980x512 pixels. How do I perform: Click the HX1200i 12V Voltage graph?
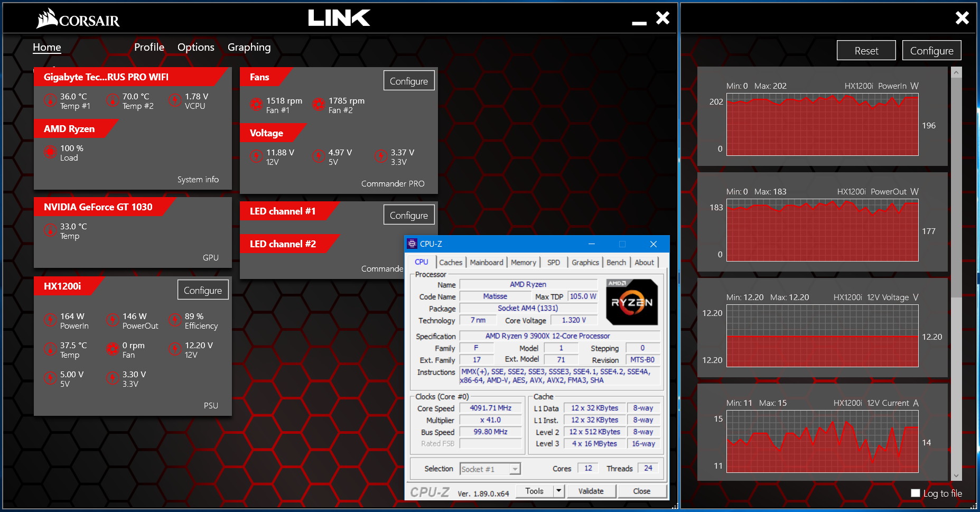click(x=822, y=336)
